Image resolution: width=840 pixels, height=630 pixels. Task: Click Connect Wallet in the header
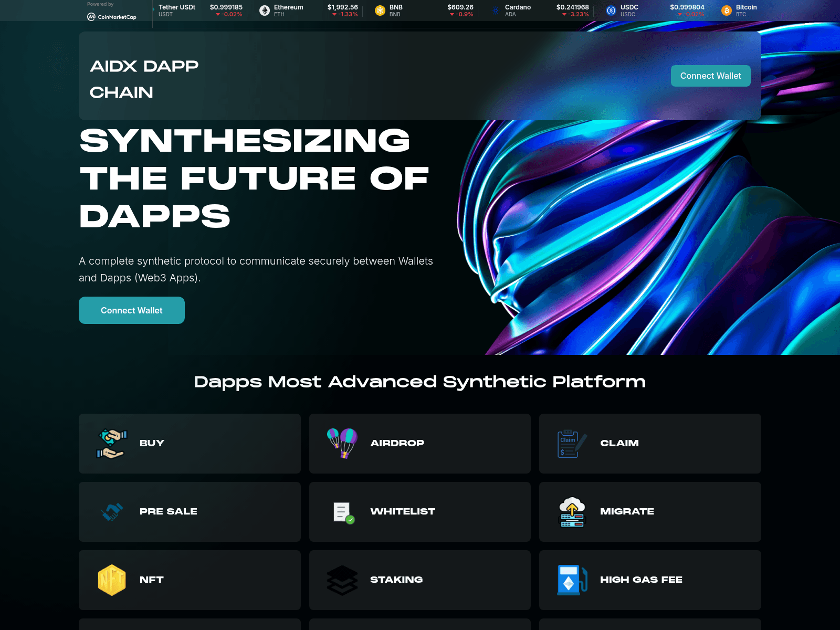pyautogui.click(x=711, y=76)
